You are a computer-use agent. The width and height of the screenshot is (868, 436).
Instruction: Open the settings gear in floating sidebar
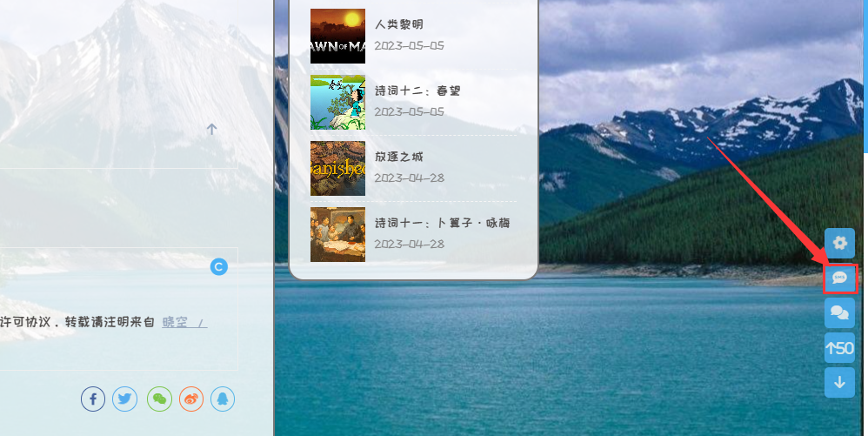point(839,243)
